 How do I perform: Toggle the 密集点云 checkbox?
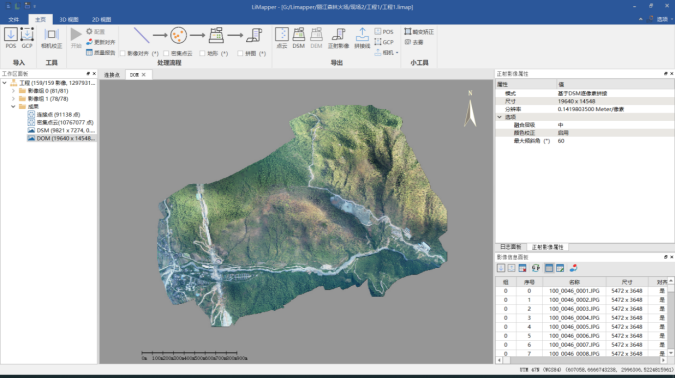[166, 53]
